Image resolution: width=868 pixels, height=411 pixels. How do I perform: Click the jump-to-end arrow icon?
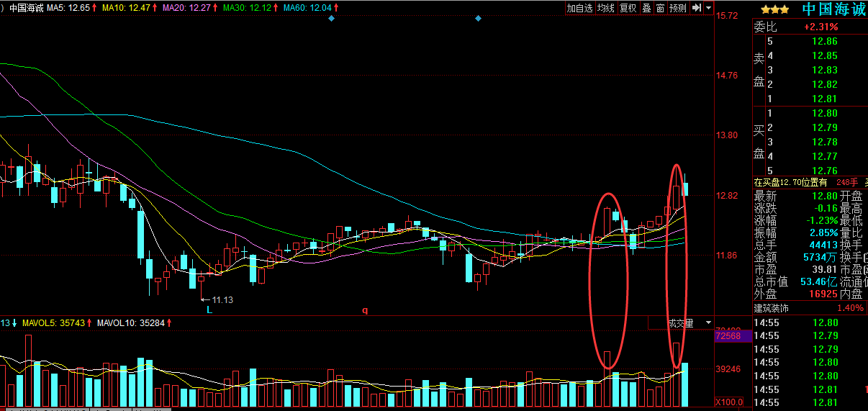coord(697,8)
